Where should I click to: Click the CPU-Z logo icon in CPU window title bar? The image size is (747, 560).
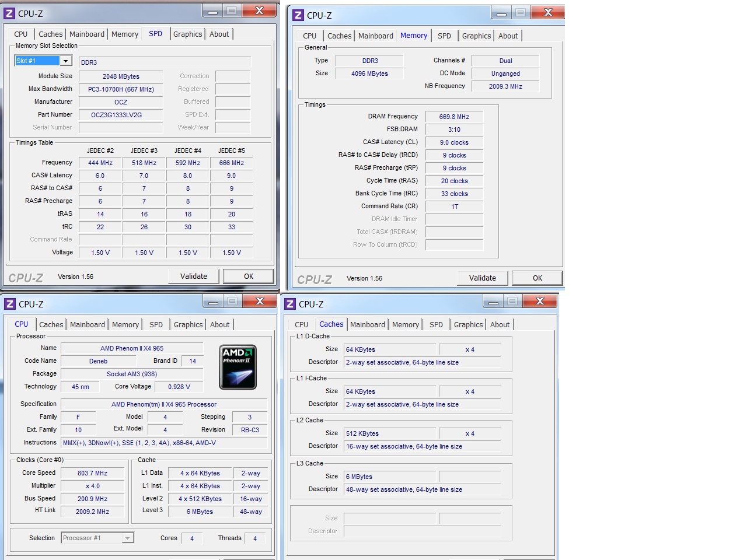10,304
